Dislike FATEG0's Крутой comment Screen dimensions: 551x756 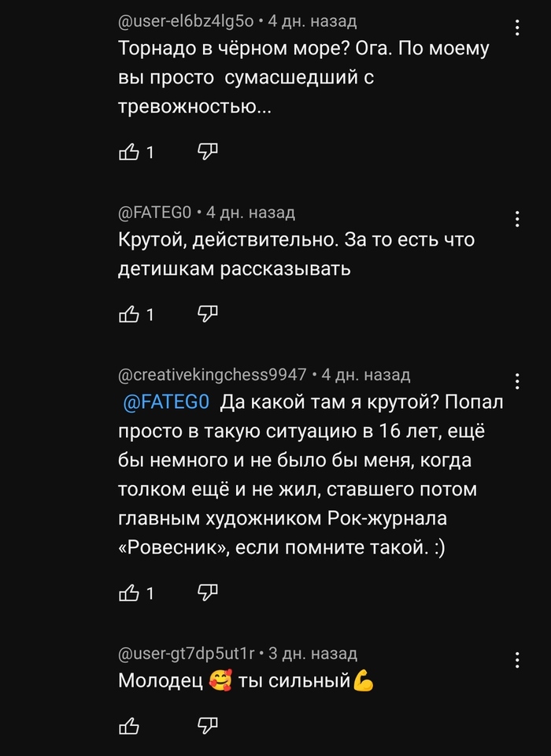pos(207,314)
